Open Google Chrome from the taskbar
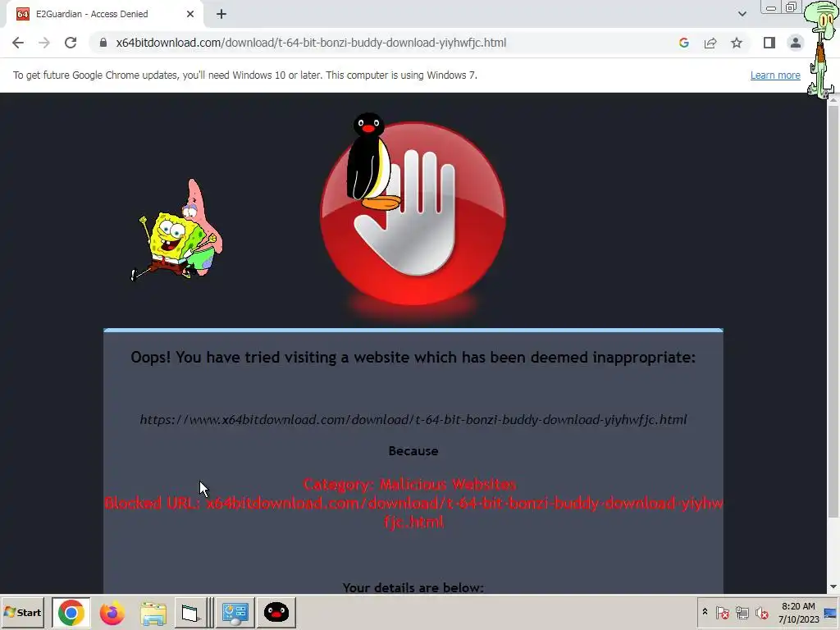The width and height of the screenshot is (840, 630). tap(71, 612)
